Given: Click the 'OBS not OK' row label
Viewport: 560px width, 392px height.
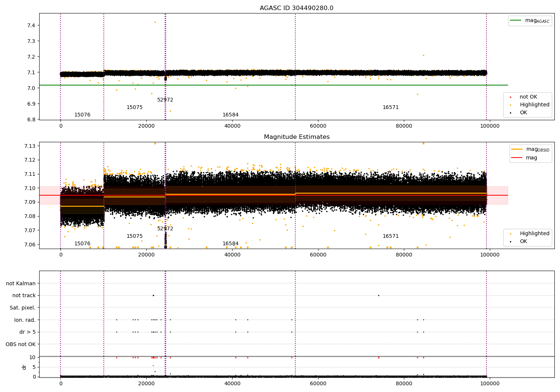Looking at the screenshot, I should pos(21,344).
